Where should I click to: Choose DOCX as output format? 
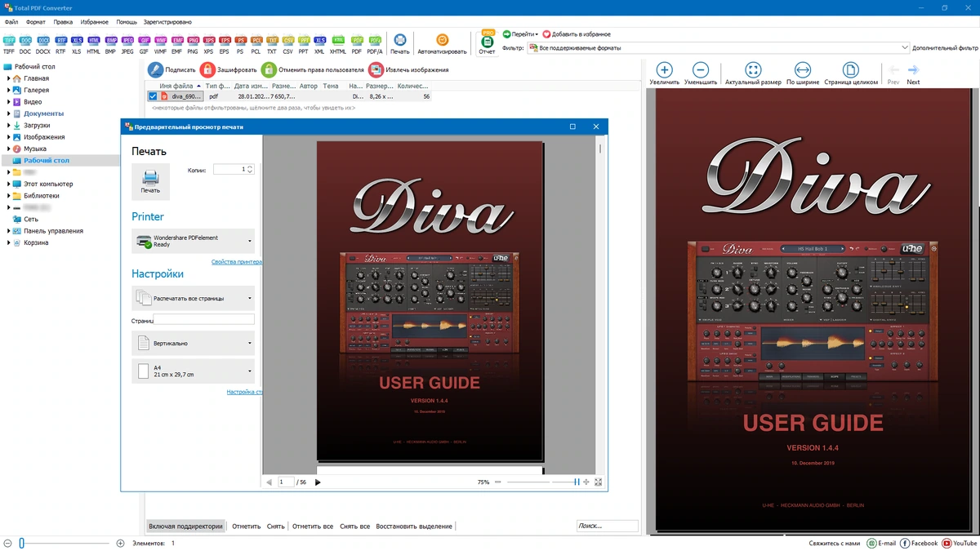(x=42, y=44)
